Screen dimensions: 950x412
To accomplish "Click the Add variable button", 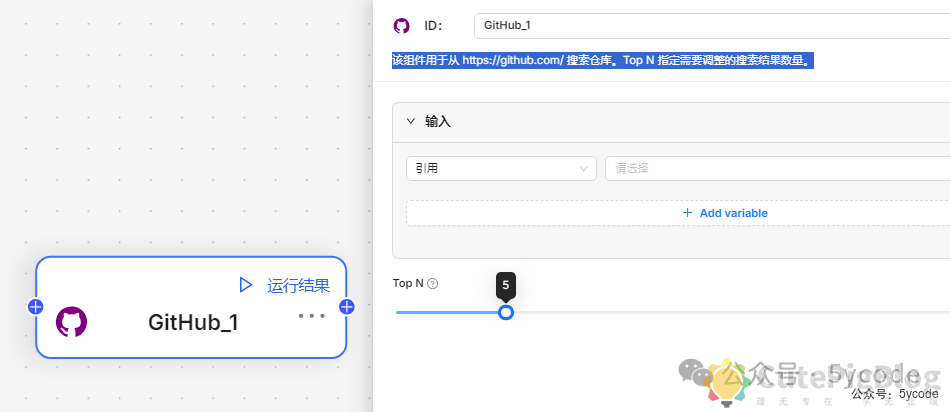I will [x=678, y=213].
